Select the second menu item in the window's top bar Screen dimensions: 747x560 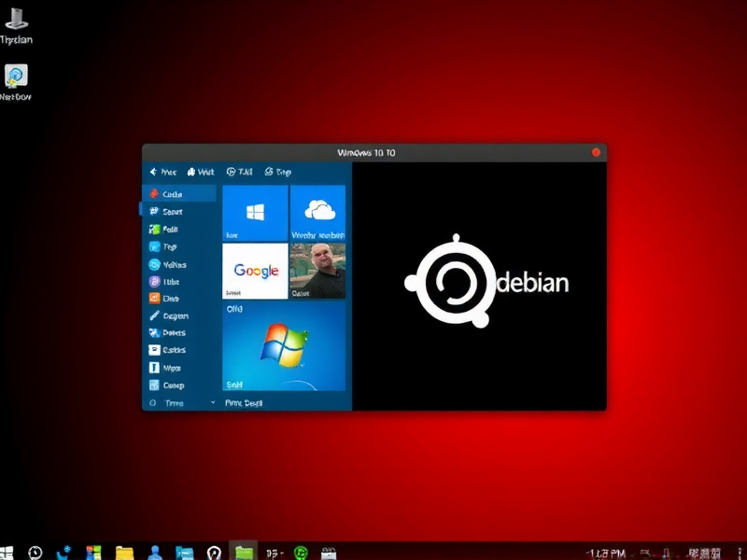tap(192, 172)
